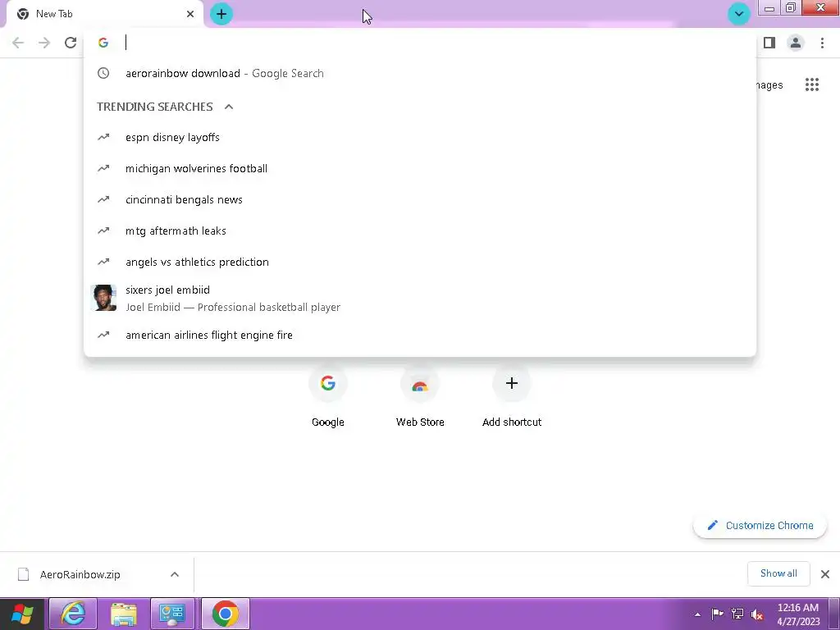
Task: Click the Chrome taskbar icon
Action: 225,614
